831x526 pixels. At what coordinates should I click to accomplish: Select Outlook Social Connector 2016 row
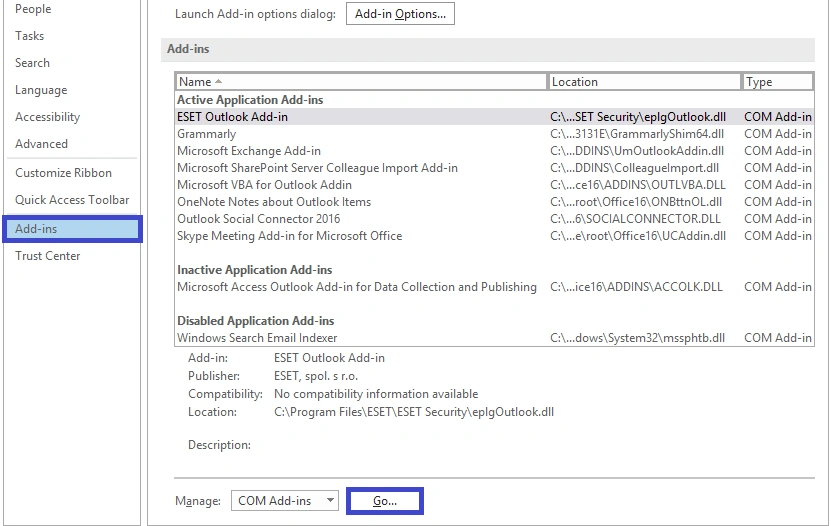(494, 219)
